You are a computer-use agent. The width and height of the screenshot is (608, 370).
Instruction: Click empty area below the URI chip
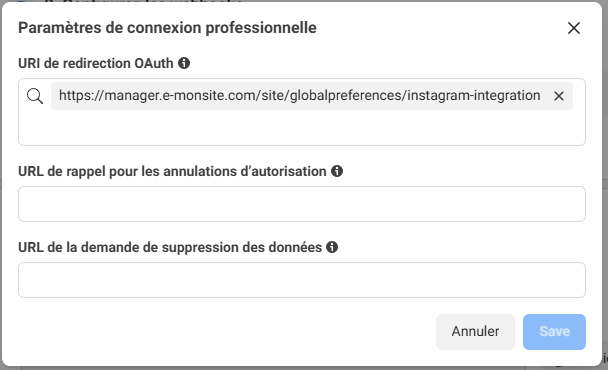(302, 128)
